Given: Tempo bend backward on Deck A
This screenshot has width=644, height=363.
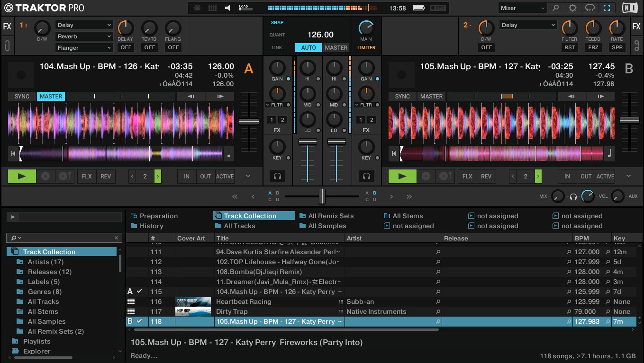Looking at the screenshot, I should point(190,96).
